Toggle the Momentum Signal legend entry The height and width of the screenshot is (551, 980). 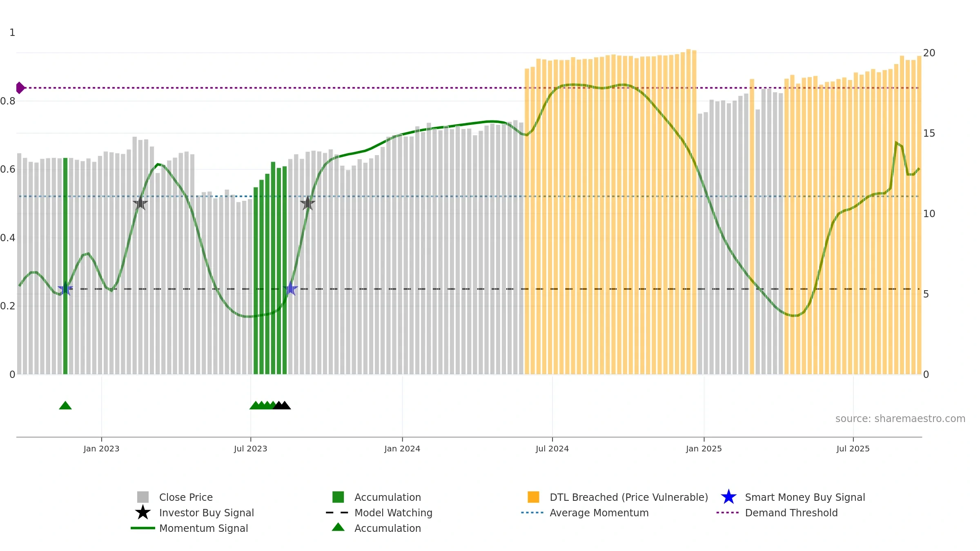pyautogui.click(x=203, y=528)
